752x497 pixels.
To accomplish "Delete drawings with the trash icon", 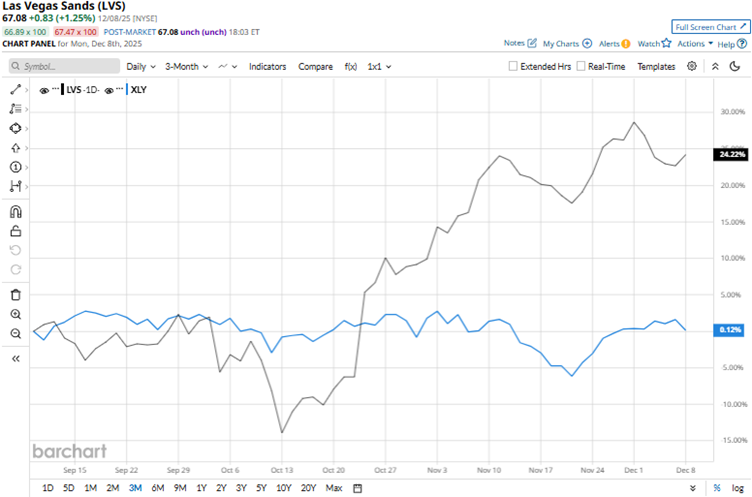I will (x=15, y=294).
